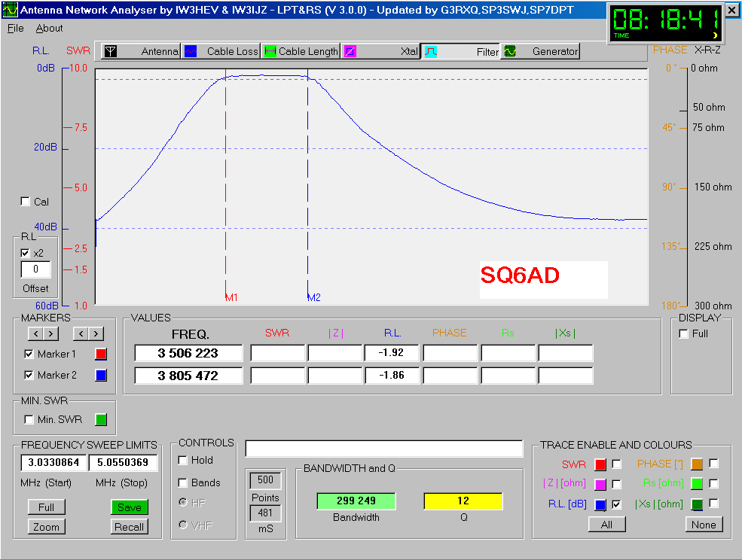
Task: Click the digital clock display
Action: click(664, 23)
